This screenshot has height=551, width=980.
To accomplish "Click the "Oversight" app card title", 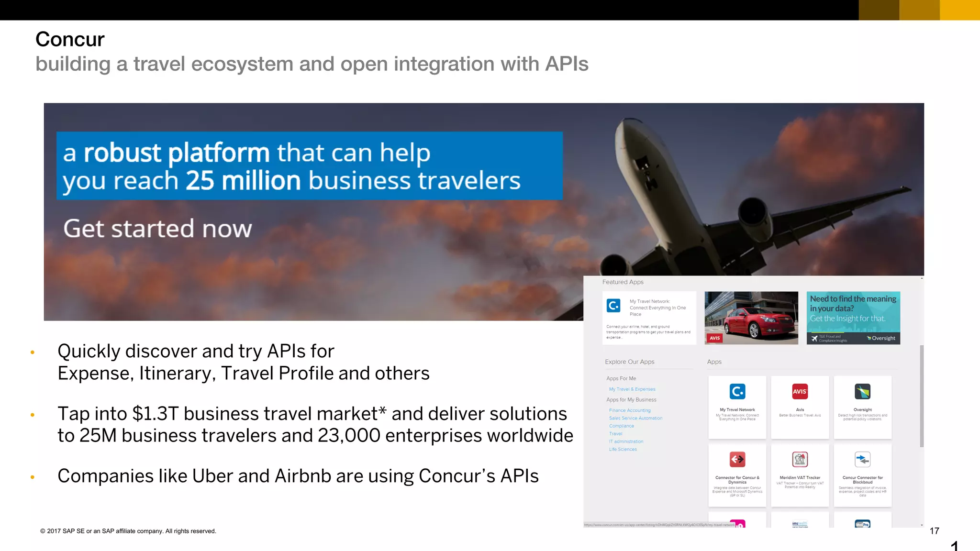I will tap(863, 410).
